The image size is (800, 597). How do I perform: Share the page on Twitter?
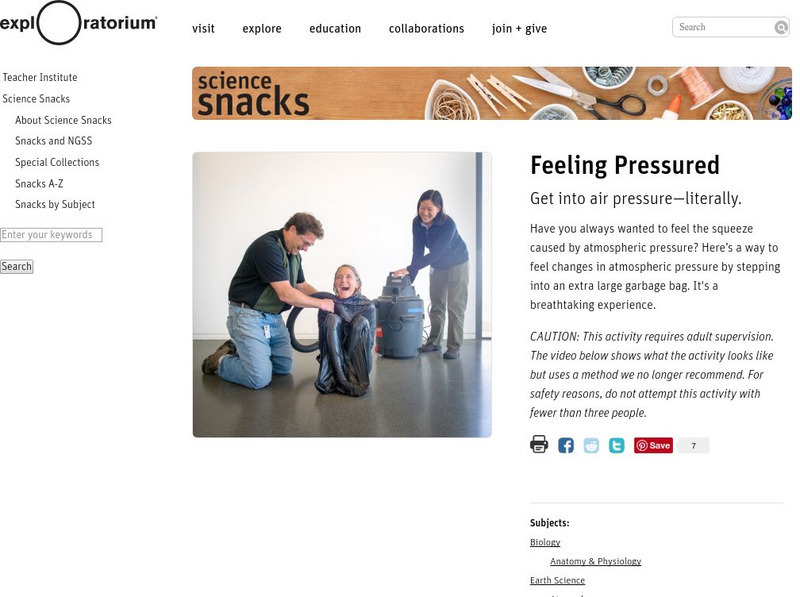617,446
